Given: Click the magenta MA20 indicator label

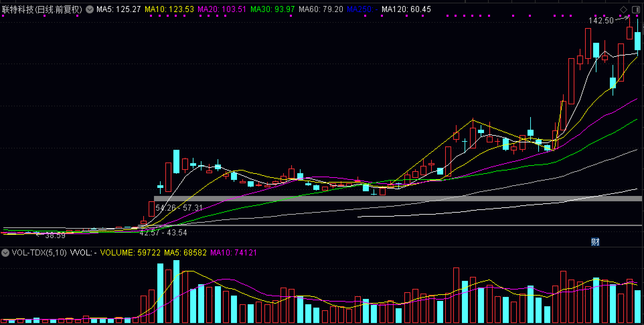Looking at the screenshot, I should pos(222,9).
